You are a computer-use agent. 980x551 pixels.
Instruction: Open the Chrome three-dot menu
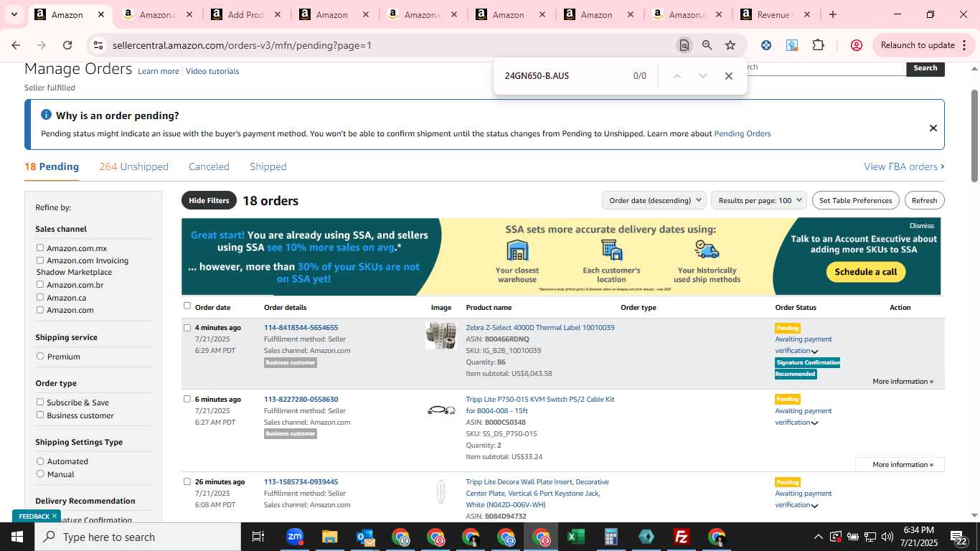coord(964,45)
